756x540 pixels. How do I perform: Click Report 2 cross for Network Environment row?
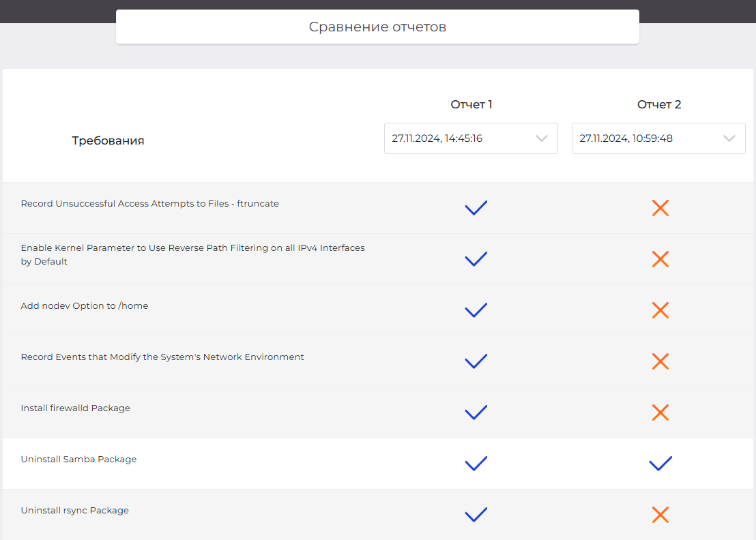tap(660, 361)
